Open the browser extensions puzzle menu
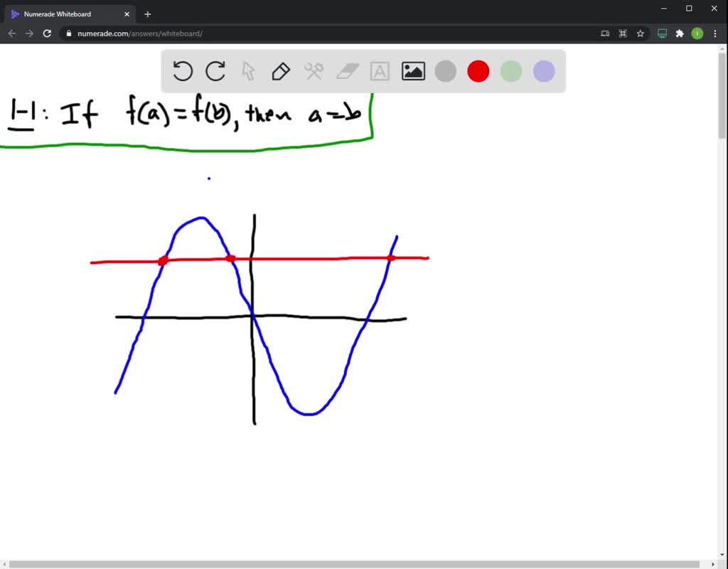This screenshot has width=728, height=569. pyautogui.click(x=680, y=33)
